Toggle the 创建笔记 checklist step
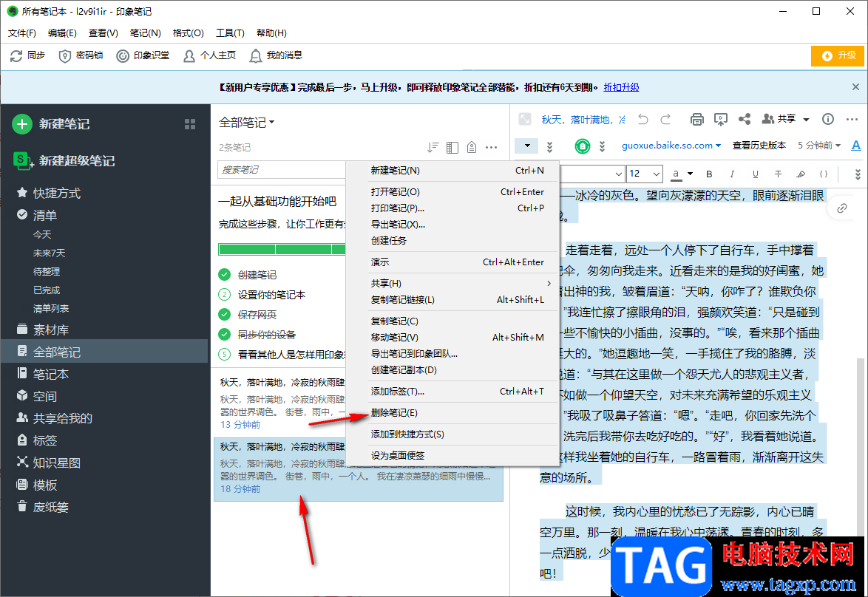 coord(224,274)
